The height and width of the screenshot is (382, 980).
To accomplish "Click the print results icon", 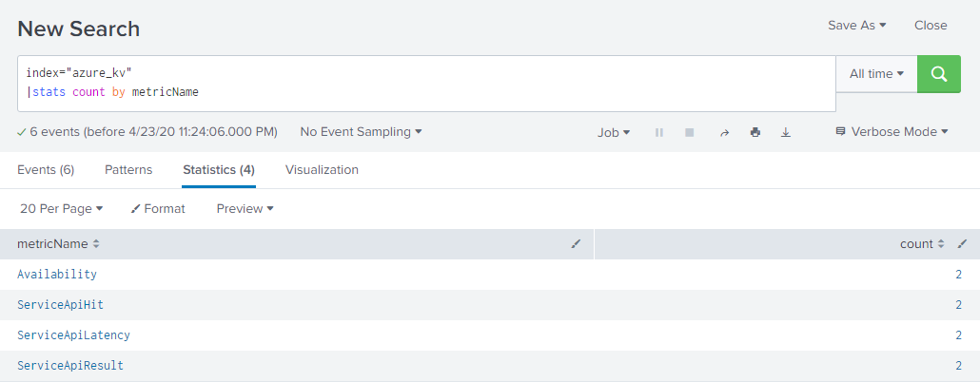I will pyautogui.click(x=755, y=133).
